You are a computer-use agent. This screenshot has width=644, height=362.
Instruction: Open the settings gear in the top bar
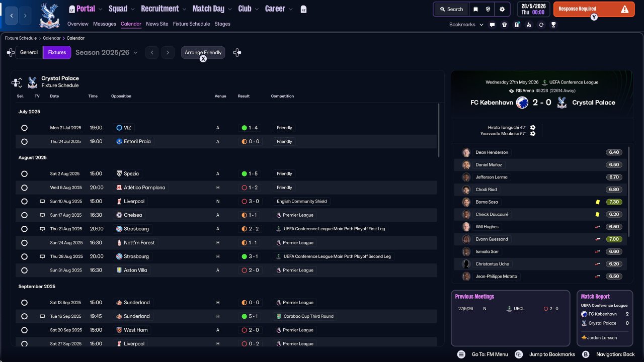tap(502, 9)
